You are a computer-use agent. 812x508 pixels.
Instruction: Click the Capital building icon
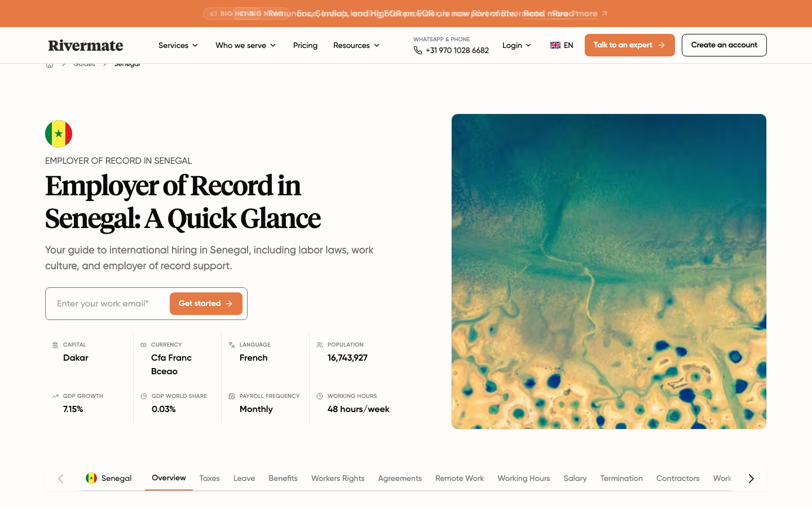pyautogui.click(x=55, y=345)
